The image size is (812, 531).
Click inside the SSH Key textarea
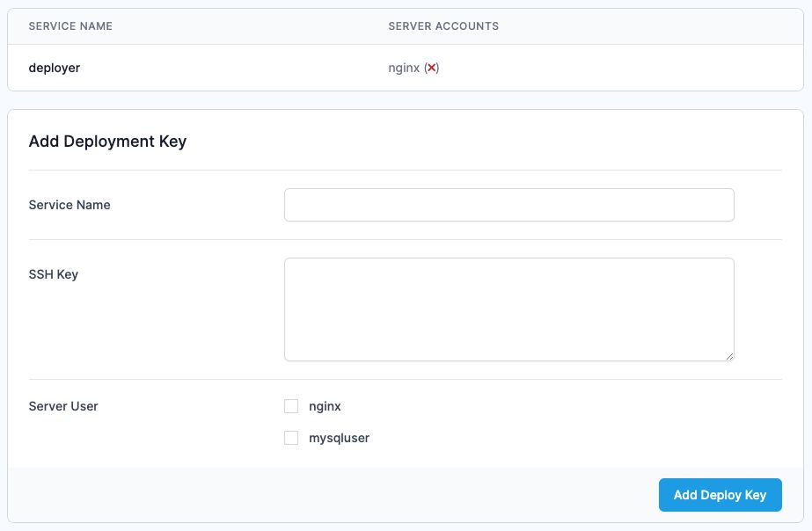(508, 309)
